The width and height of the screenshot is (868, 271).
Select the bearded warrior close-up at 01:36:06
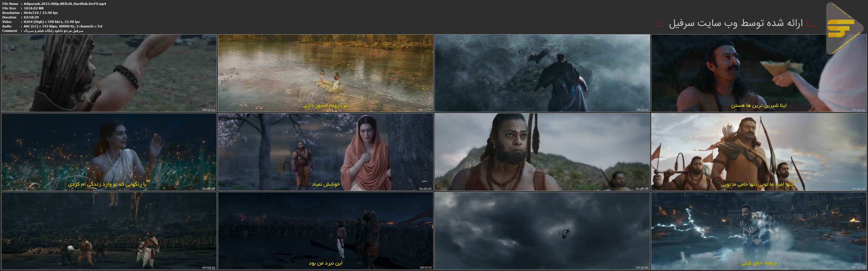[x=542, y=152]
